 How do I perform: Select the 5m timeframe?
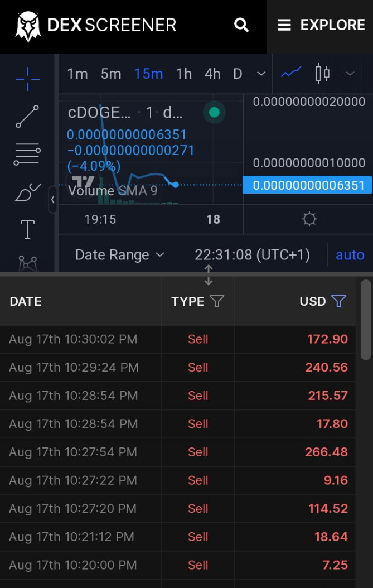[x=111, y=74]
